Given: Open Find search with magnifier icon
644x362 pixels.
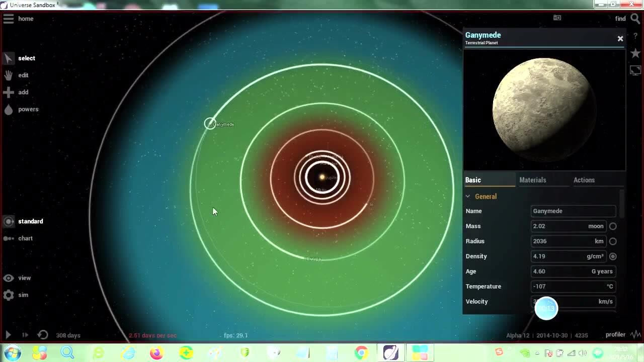Looking at the screenshot, I should point(634,18).
